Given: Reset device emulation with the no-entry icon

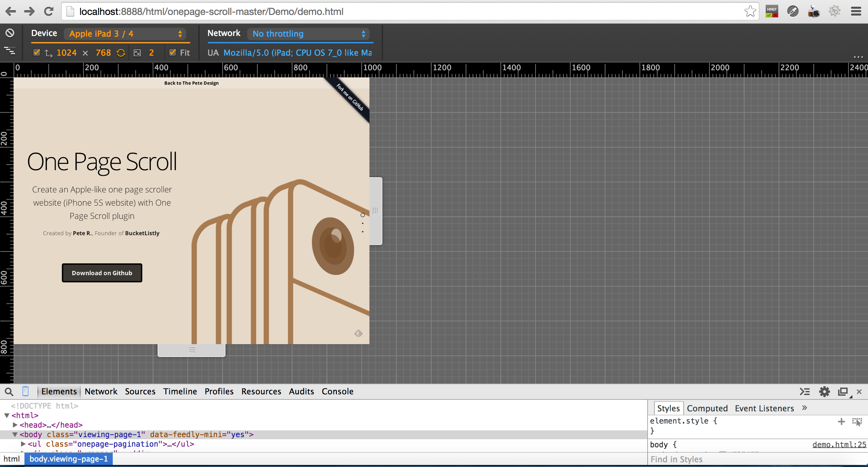Looking at the screenshot, I should coord(10,33).
